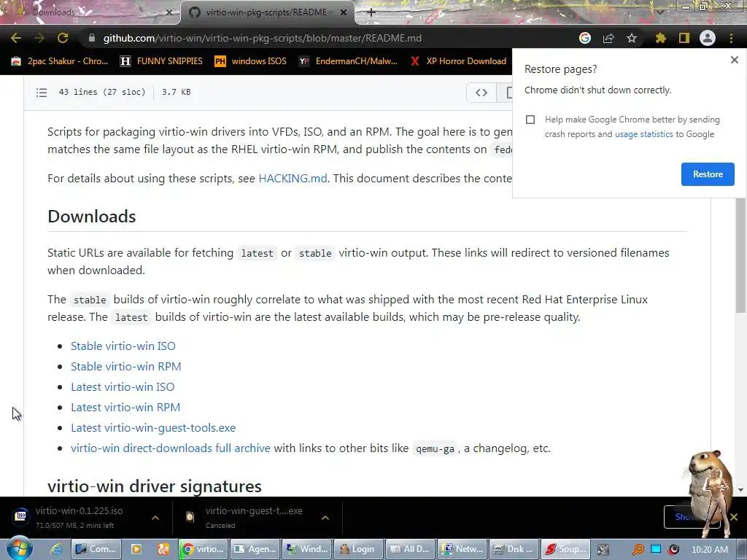This screenshot has height=560, width=747.
Task: Close the Restore pages popup
Action: pos(734,60)
